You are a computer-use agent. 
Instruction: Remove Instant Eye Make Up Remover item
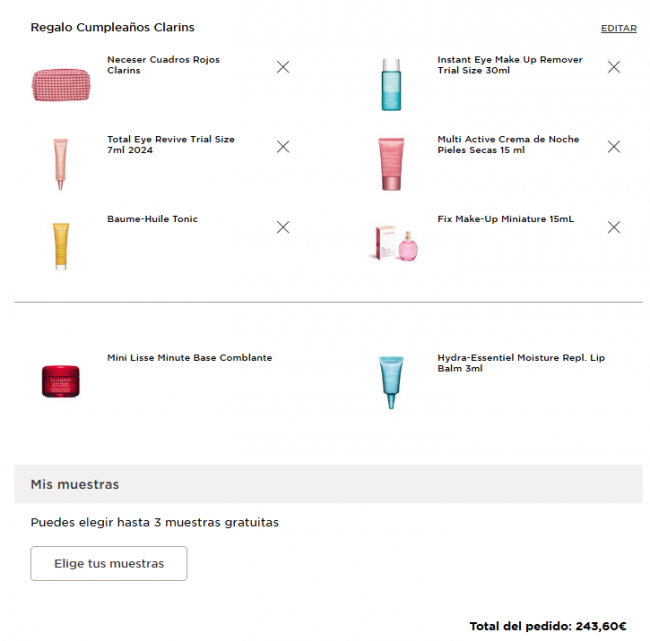coord(614,67)
